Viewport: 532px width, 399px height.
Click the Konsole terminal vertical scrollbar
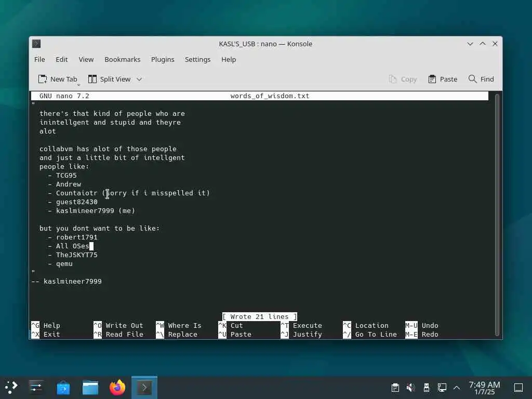(x=497, y=215)
